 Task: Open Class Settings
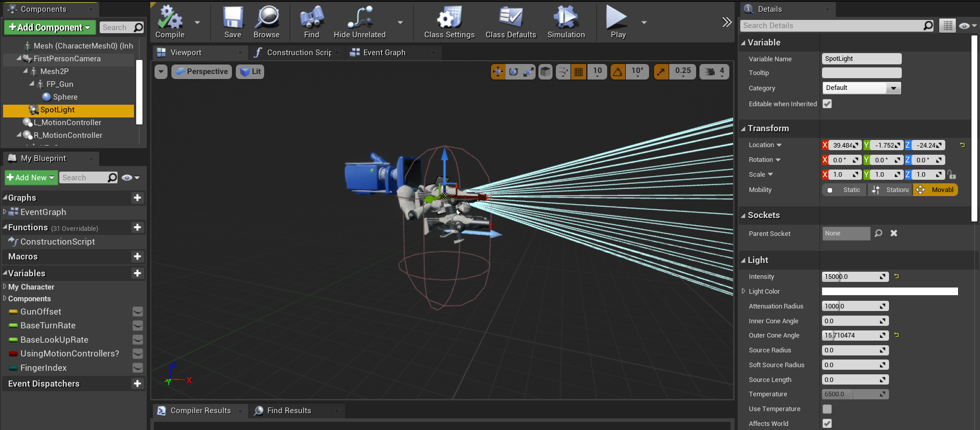pos(449,19)
